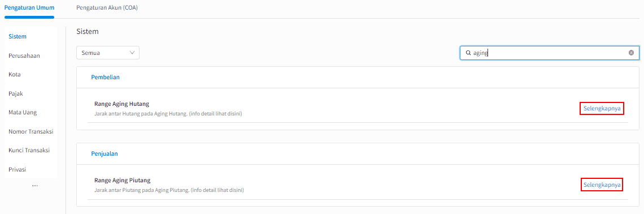Screen dimensions: 644x214
Task: Open the Semua filter dropdown
Action: 108,53
